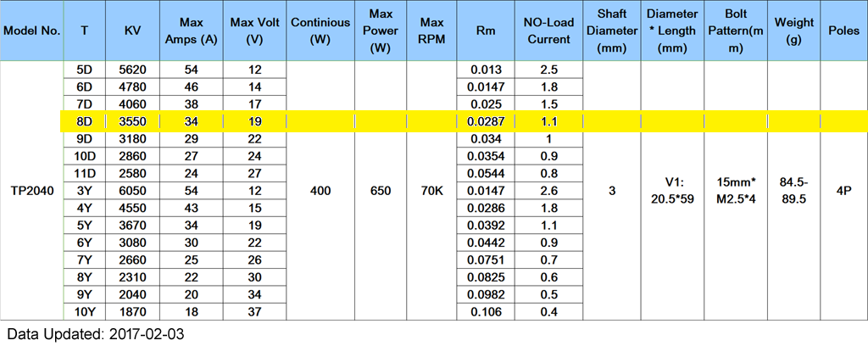
Task: Click Rm value "0.034"
Action: coord(485,138)
